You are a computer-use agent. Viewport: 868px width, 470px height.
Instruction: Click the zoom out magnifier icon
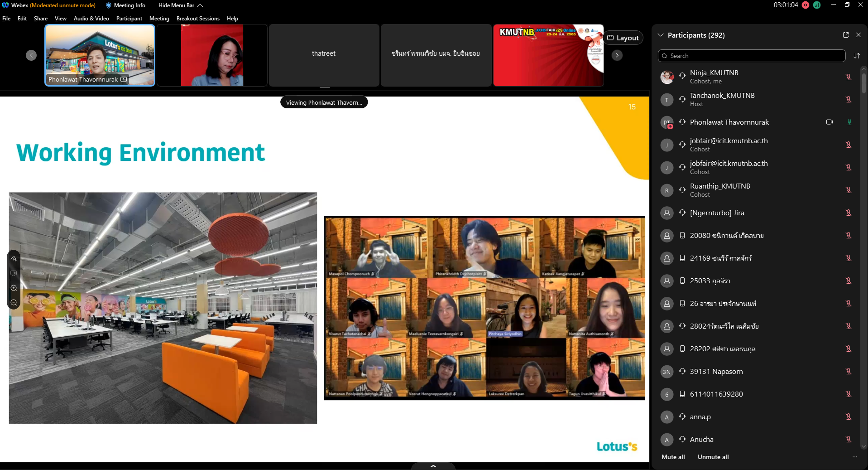coord(14,303)
